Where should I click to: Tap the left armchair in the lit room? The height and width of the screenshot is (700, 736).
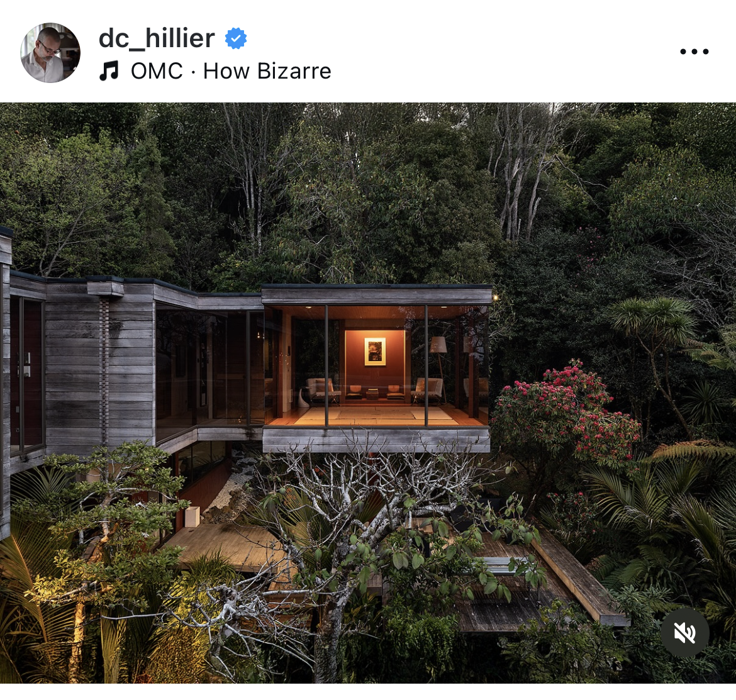pos(322,391)
